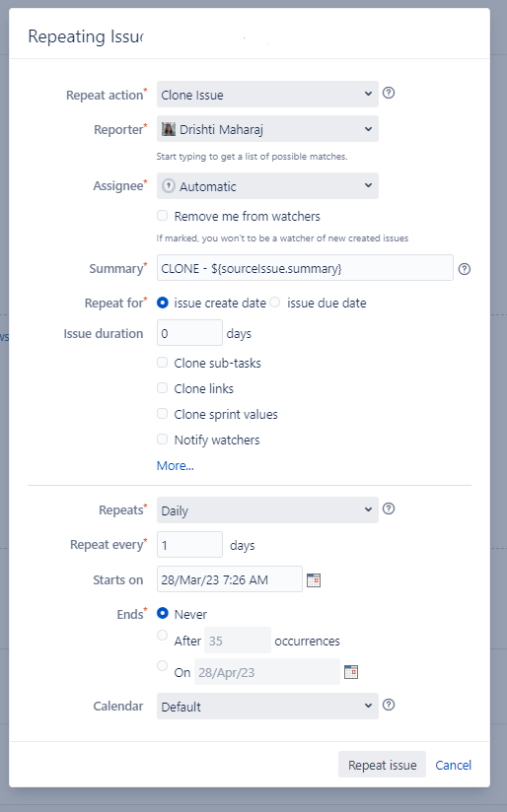The image size is (507, 812).
Task: Click Cancel link
Action: tap(453, 765)
